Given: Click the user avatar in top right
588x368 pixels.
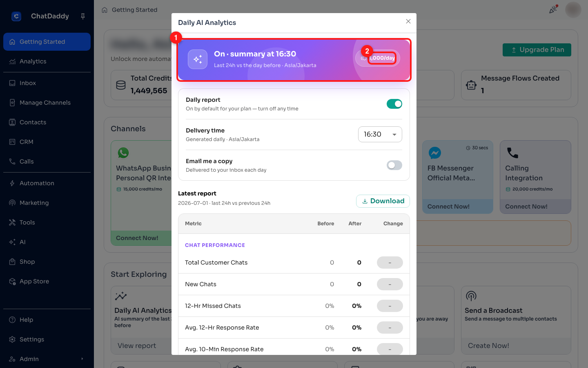Looking at the screenshot, I should (573, 10).
